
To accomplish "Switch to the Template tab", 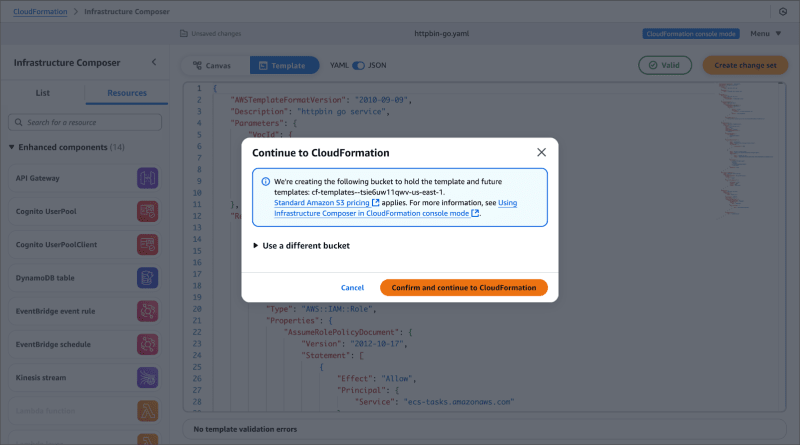I will [x=284, y=65].
